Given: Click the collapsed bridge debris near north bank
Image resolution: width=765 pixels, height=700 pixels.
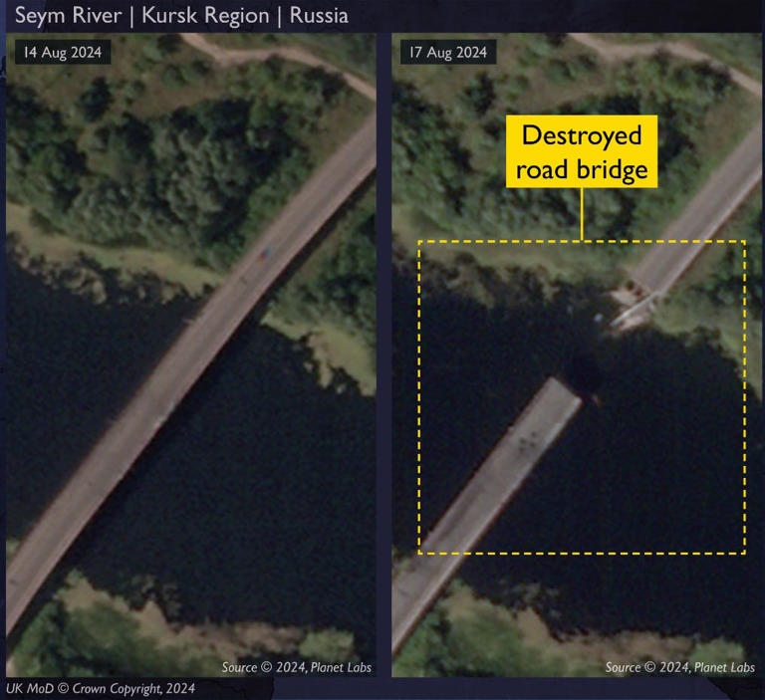Looking at the screenshot, I should click(x=633, y=307).
